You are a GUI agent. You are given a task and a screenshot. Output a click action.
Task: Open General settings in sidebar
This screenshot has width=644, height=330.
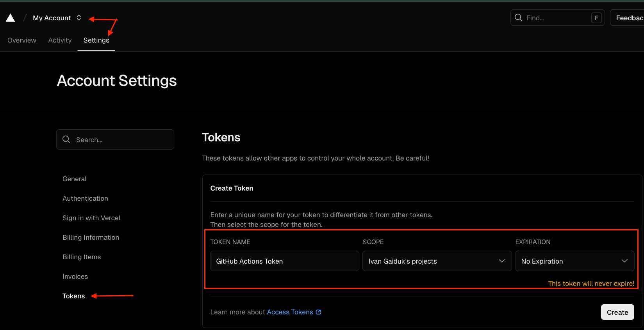click(x=75, y=179)
